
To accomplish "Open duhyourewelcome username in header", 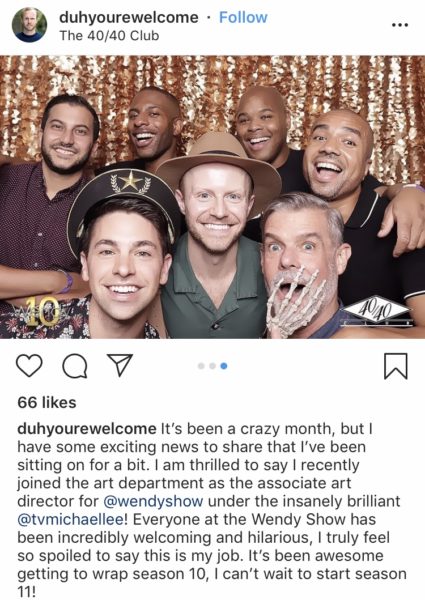I will [x=129, y=17].
